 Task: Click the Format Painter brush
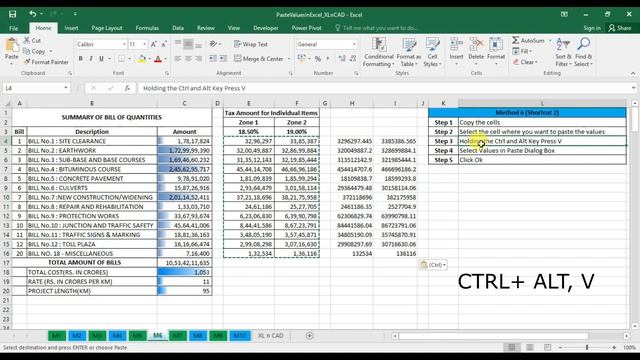[x=46, y=62]
